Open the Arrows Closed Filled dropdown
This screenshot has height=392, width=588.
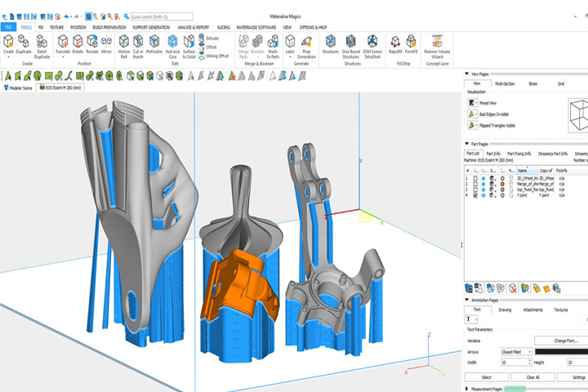(516, 352)
